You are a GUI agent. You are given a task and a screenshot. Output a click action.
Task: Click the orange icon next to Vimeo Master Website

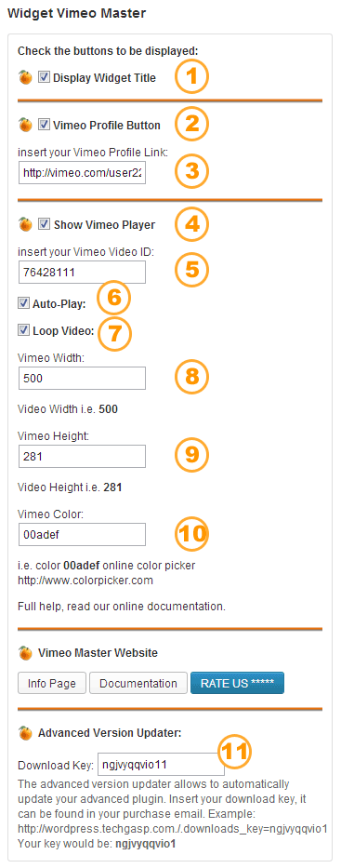tap(25, 653)
